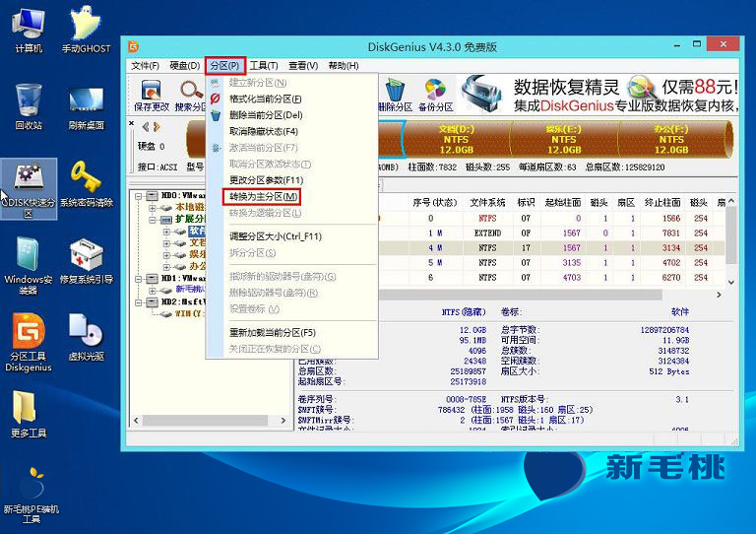756x534 pixels.
Task: Open the 硬盘(D) menu
Action: tap(185, 66)
